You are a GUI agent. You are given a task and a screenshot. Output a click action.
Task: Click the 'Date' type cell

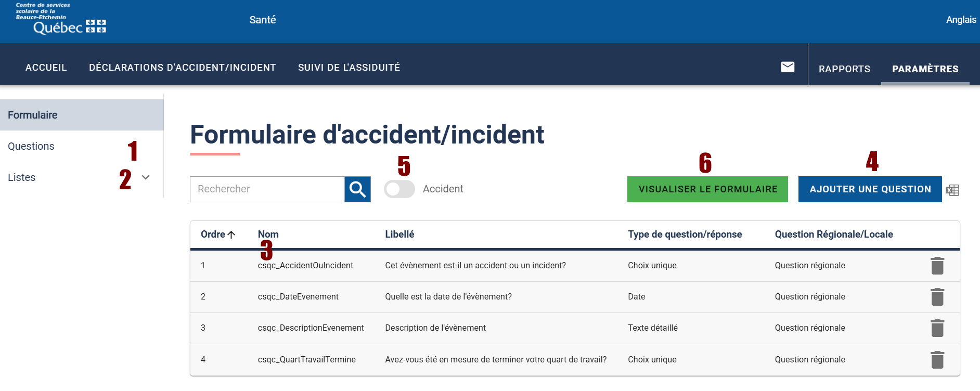[x=637, y=297]
